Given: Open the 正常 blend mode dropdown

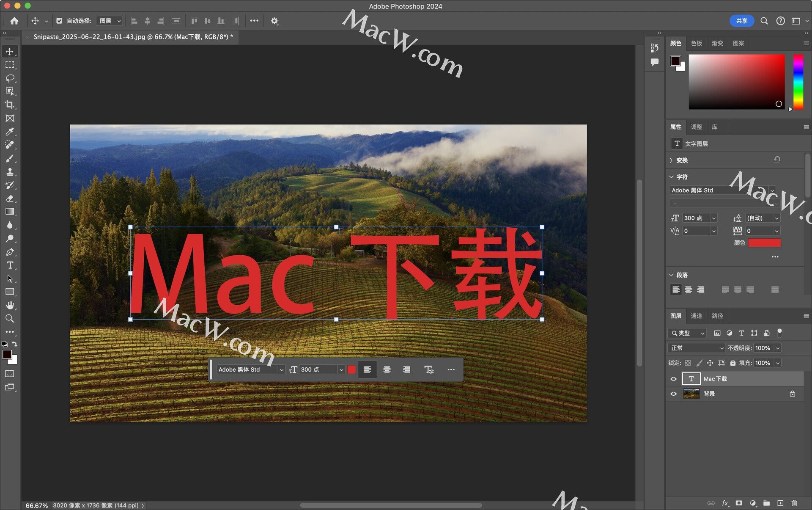Looking at the screenshot, I should (697, 348).
